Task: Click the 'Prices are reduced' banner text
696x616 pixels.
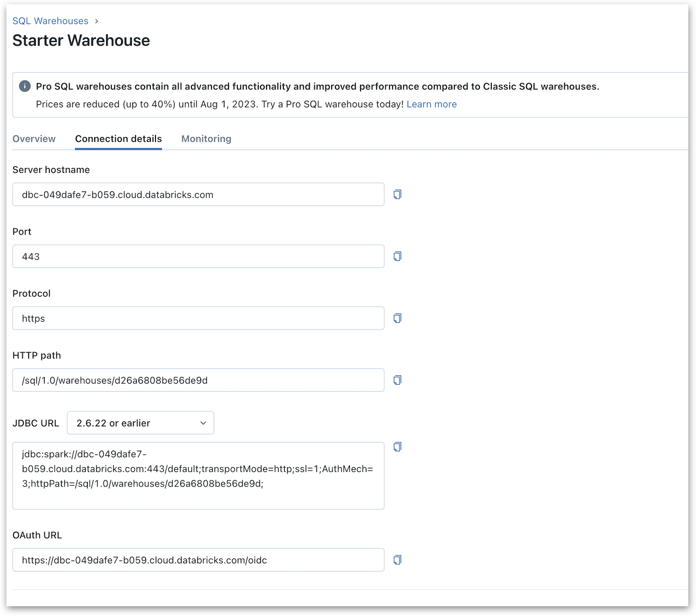Action: point(219,104)
